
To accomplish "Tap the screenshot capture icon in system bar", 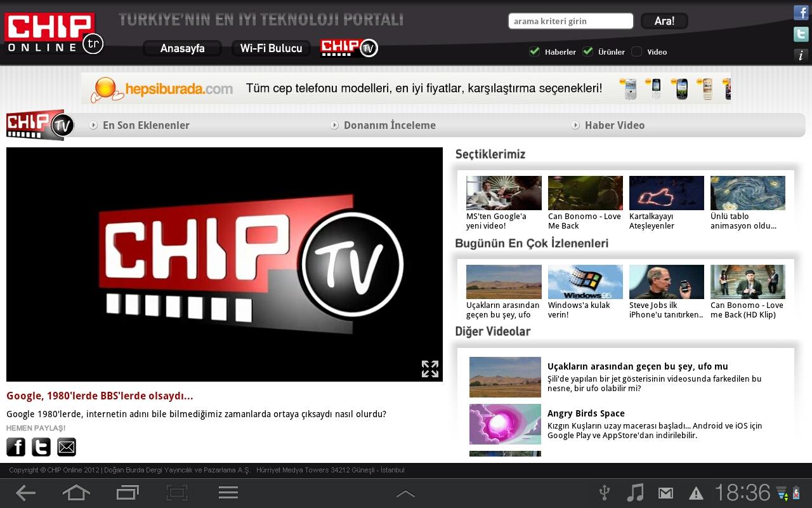I will pos(177,493).
